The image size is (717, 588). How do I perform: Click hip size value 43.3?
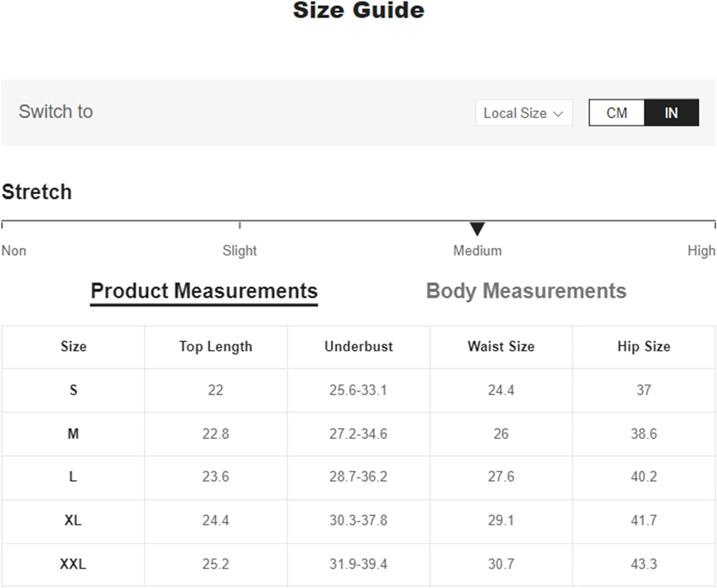pos(644,564)
